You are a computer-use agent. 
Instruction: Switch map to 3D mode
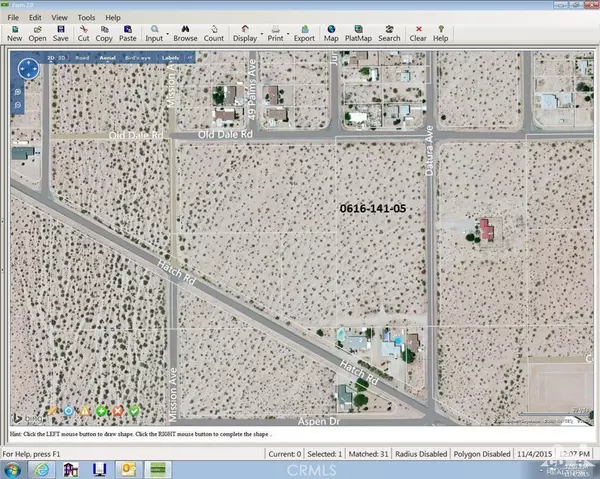coord(62,58)
